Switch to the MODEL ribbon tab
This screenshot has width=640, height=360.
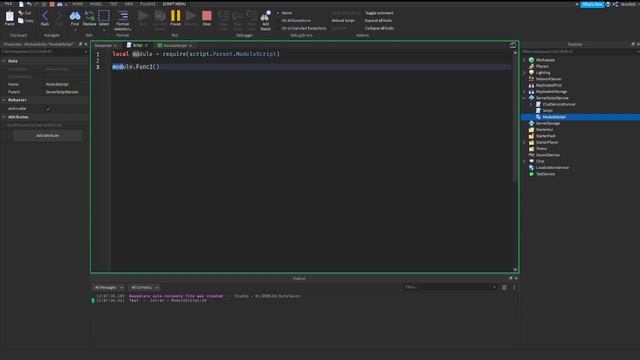[96, 4]
